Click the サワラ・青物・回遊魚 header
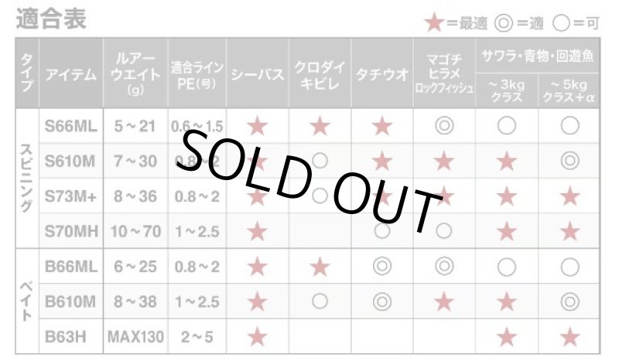Screen dimensions: 619x364 538,56
